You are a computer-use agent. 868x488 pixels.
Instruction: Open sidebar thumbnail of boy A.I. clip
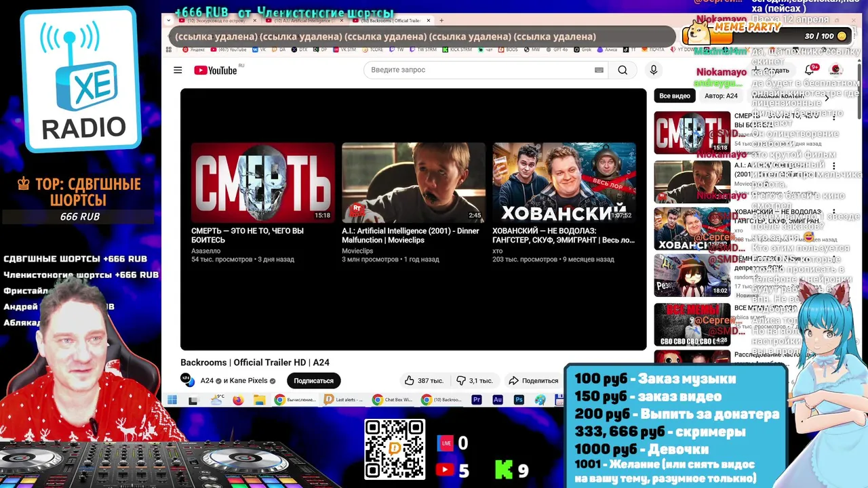point(692,181)
